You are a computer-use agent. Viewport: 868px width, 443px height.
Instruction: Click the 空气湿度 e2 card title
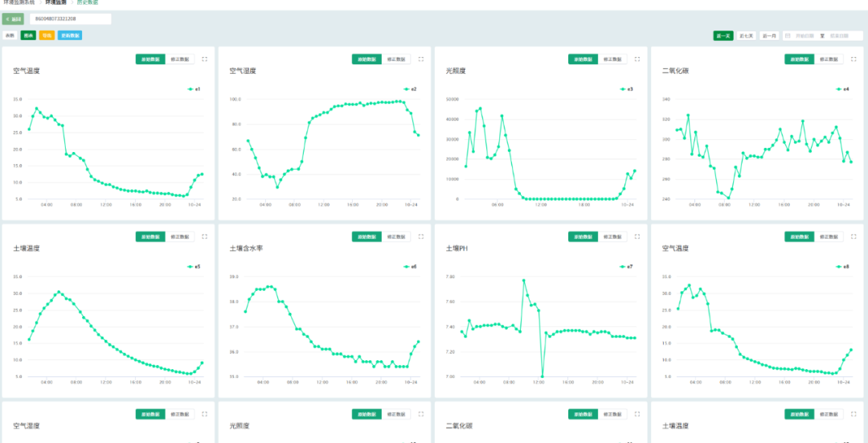pyautogui.click(x=243, y=72)
